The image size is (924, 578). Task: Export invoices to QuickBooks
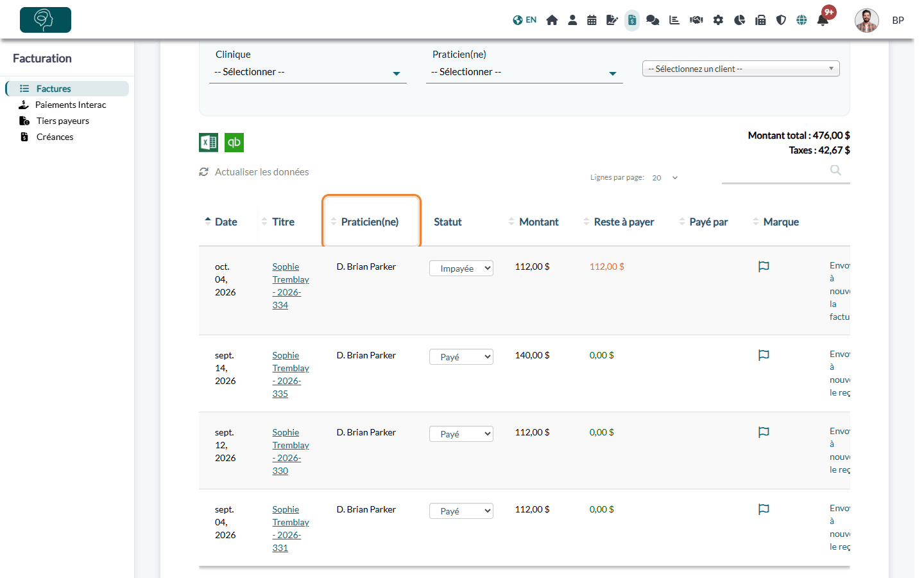tap(234, 143)
